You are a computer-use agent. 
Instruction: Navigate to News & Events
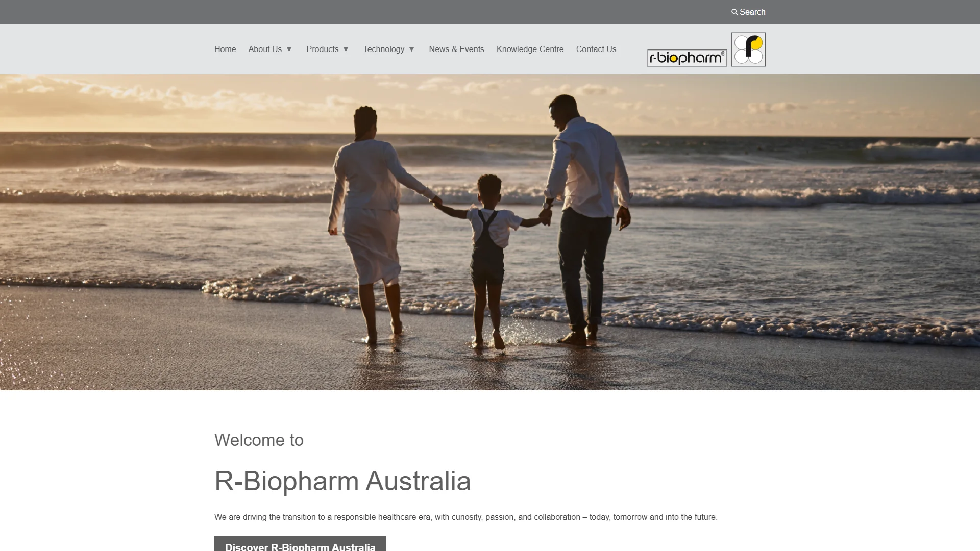coord(456,49)
